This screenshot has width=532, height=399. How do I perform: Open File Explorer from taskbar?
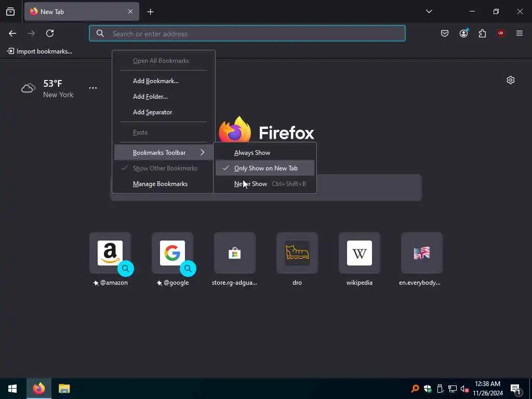click(x=64, y=389)
